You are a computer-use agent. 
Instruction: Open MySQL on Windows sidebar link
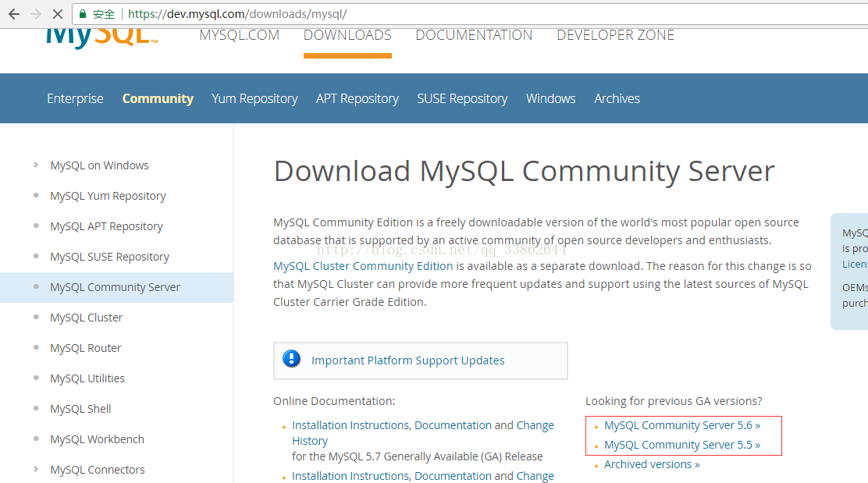click(x=100, y=165)
